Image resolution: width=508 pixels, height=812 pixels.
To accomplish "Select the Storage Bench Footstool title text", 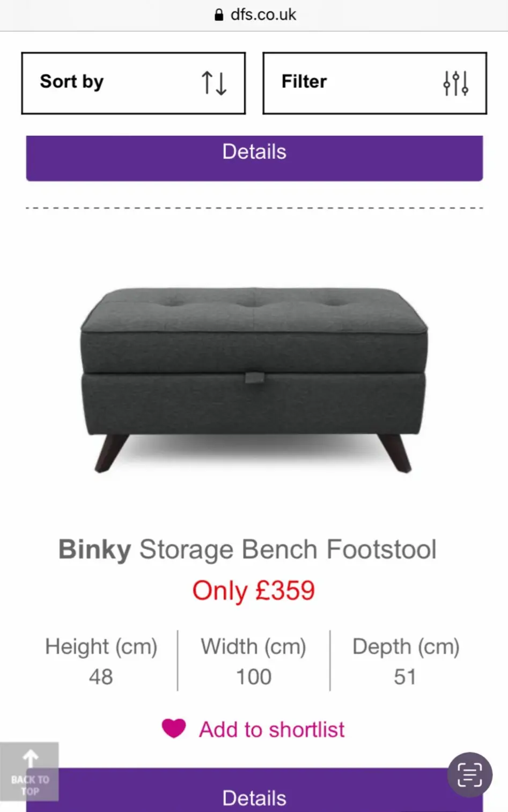I will tap(288, 550).
